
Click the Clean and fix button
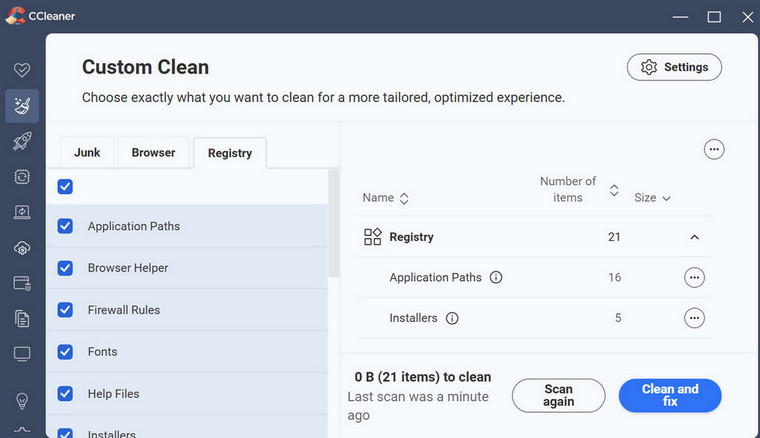pyautogui.click(x=669, y=395)
